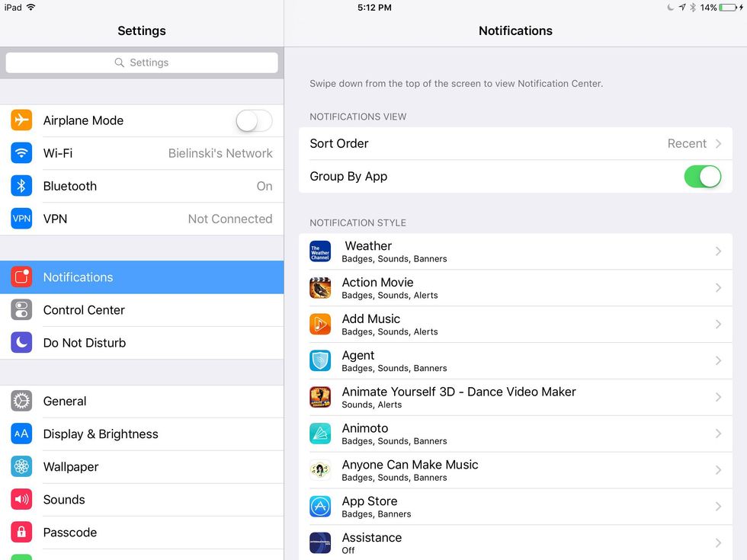Tap the Weather Channel app icon

[x=320, y=251]
